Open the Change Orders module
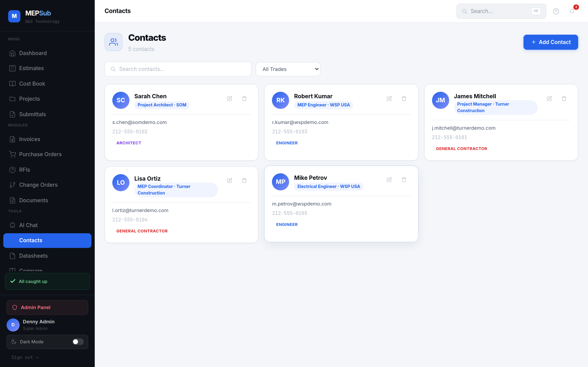Screen dimensions: 588x367 38,185
